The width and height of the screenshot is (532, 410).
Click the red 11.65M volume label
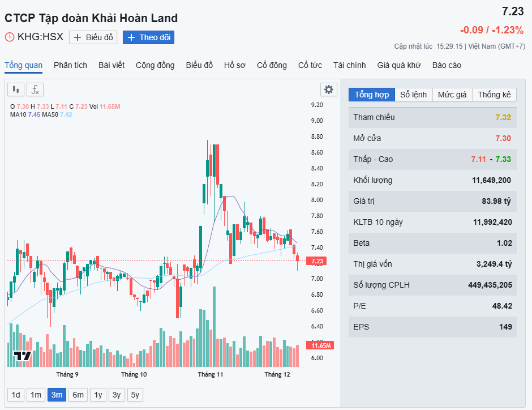319,345
